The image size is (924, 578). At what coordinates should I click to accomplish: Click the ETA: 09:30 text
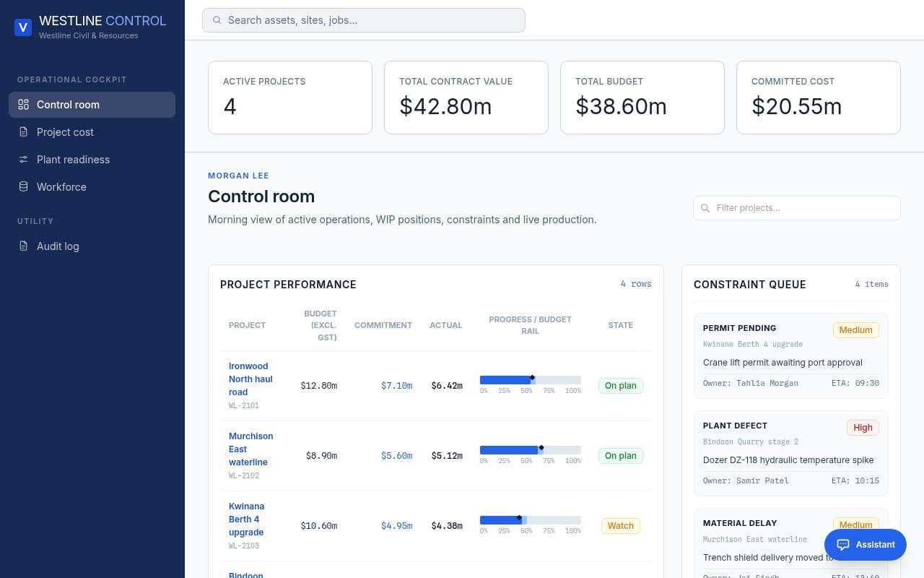point(855,383)
